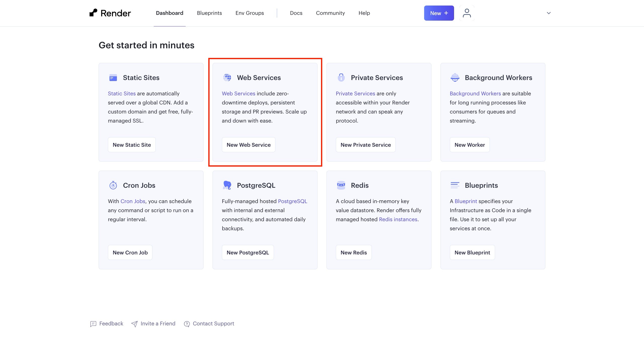Open the Help nav item
The image size is (644, 340).
364,13
